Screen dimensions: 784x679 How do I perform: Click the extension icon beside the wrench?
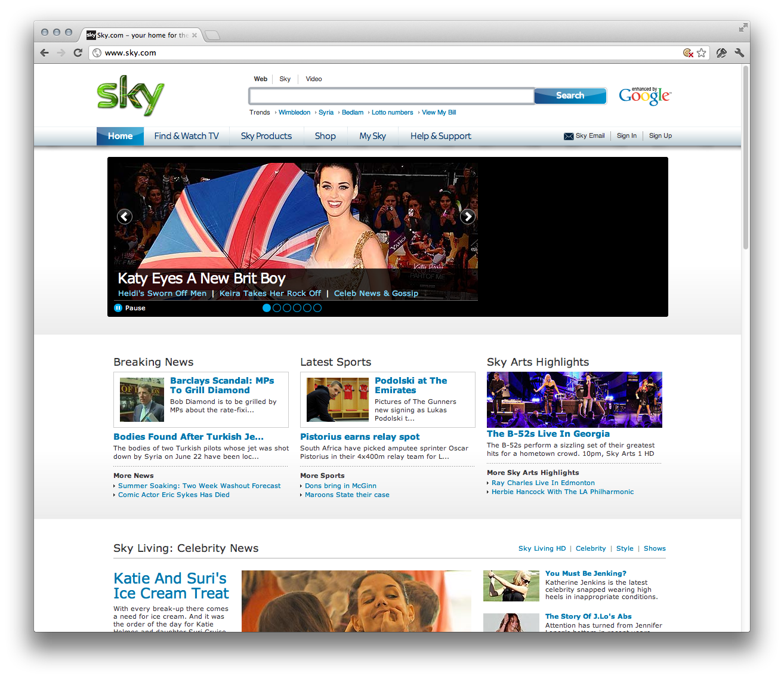tap(721, 53)
